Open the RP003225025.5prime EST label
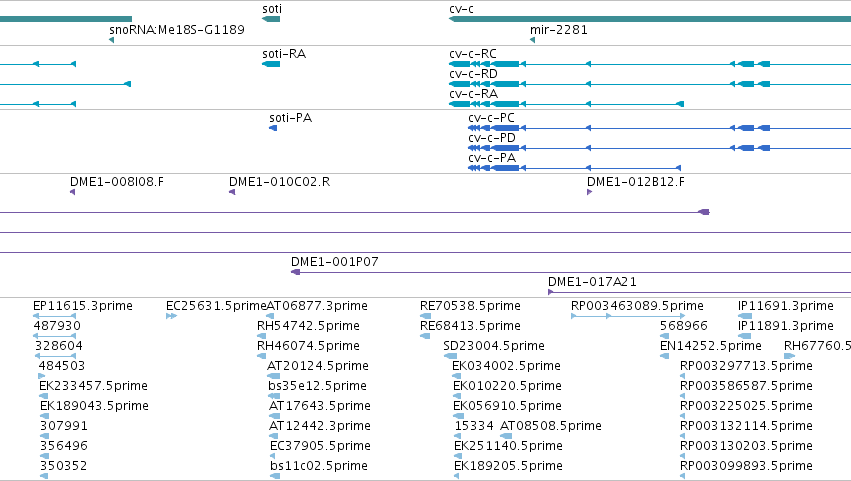The width and height of the screenshot is (851, 481). 746,406
